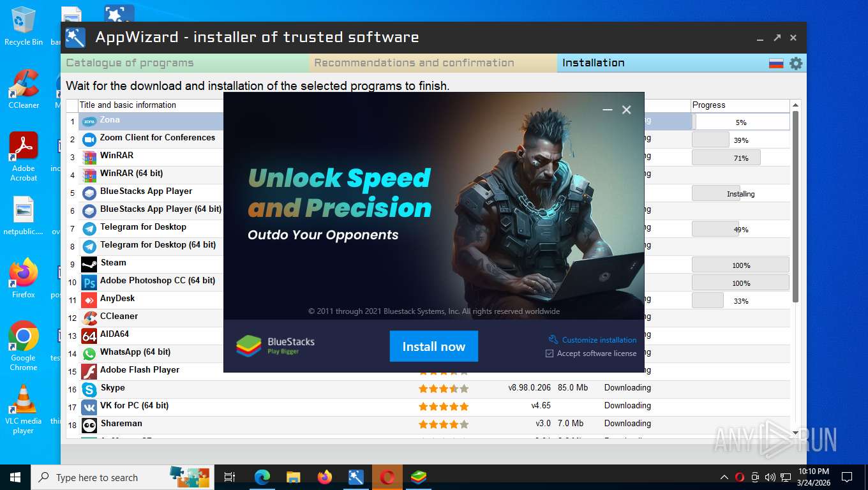The width and height of the screenshot is (868, 490).
Task: Click the VK for PC icon
Action: (89, 407)
